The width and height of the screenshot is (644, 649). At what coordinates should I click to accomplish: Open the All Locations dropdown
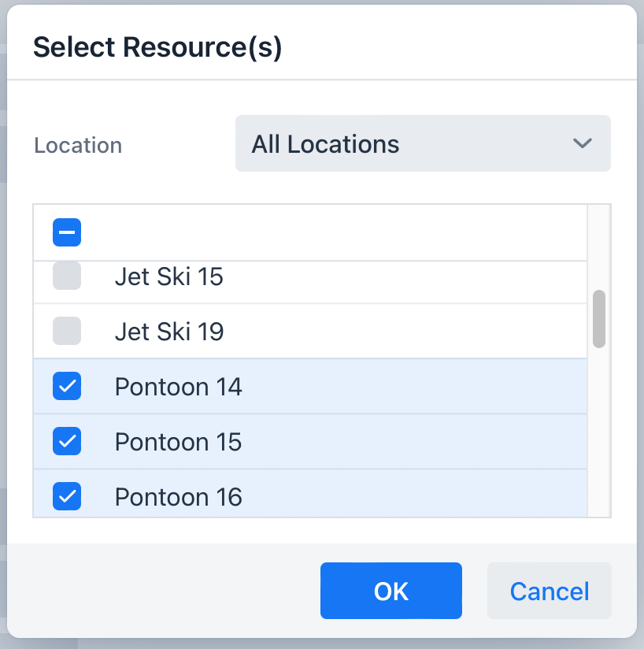point(423,143)
